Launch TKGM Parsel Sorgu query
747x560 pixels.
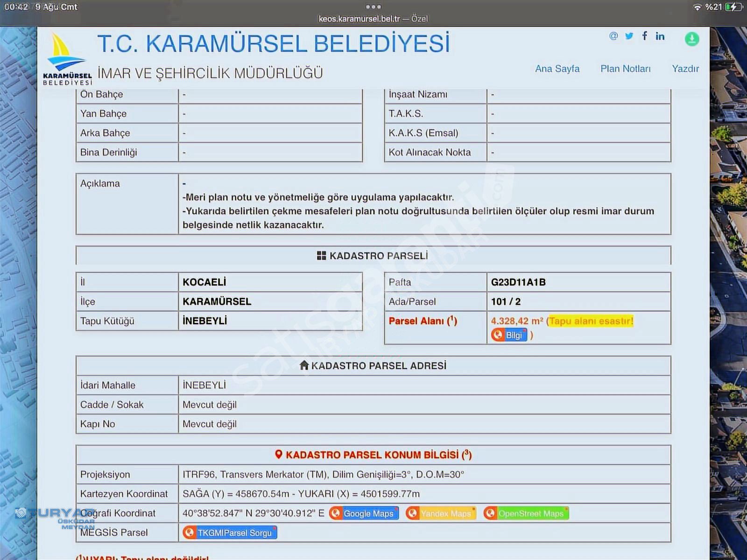click(230, 532)
